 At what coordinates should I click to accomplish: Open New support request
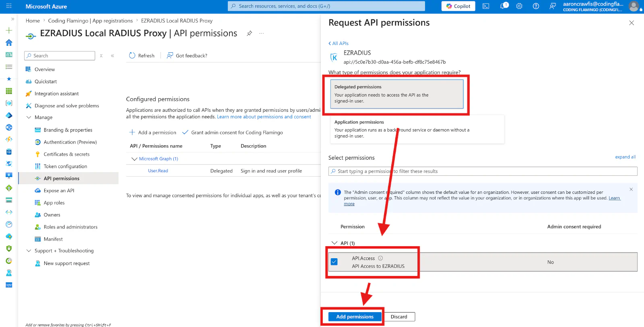coord(66,263)
